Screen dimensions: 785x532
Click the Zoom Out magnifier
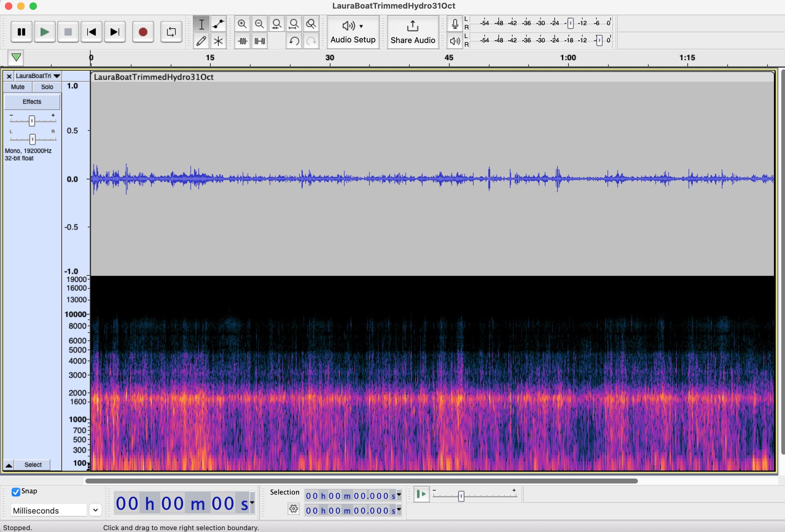259,24
